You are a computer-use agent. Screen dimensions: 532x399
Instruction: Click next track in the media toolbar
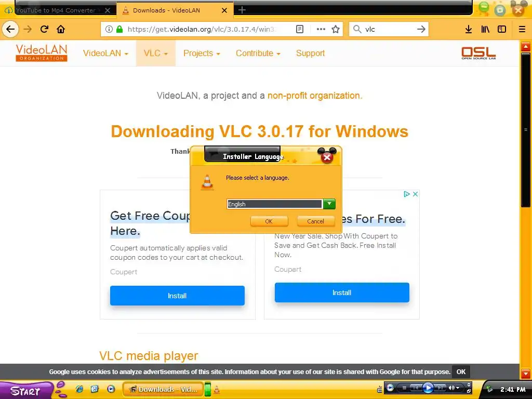(x=441, y=388)
